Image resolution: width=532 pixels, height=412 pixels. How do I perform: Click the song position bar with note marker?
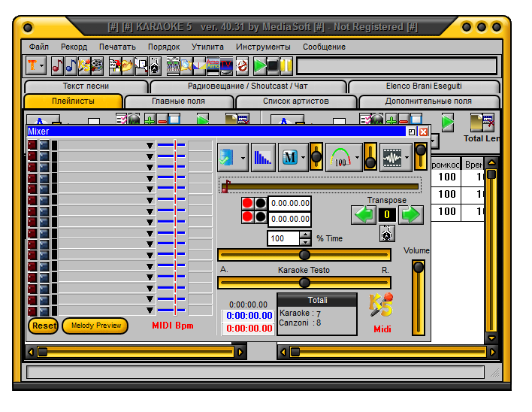(x=320, y=186)
